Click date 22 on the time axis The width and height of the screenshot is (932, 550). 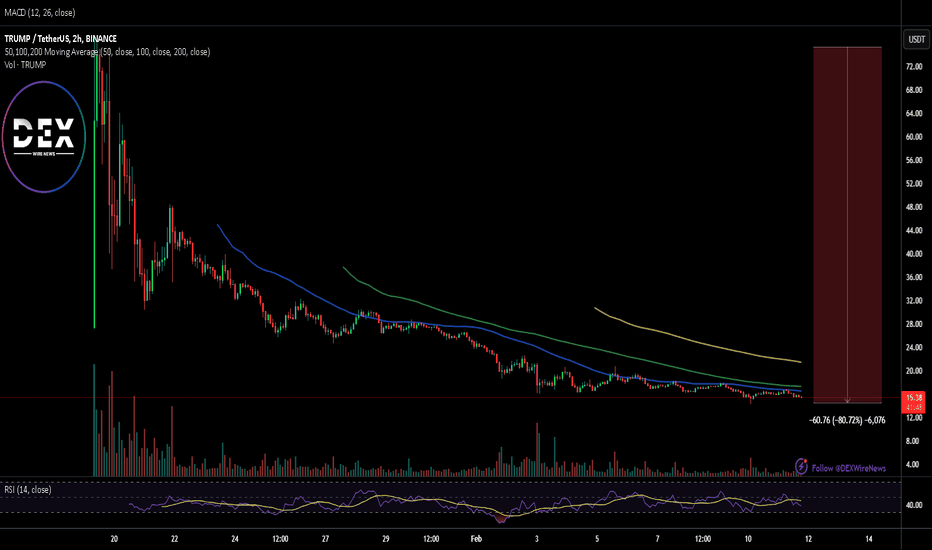(174, 539)
